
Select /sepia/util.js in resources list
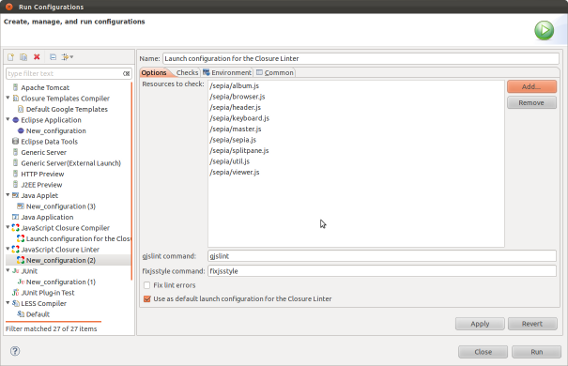tap(229, 161)
